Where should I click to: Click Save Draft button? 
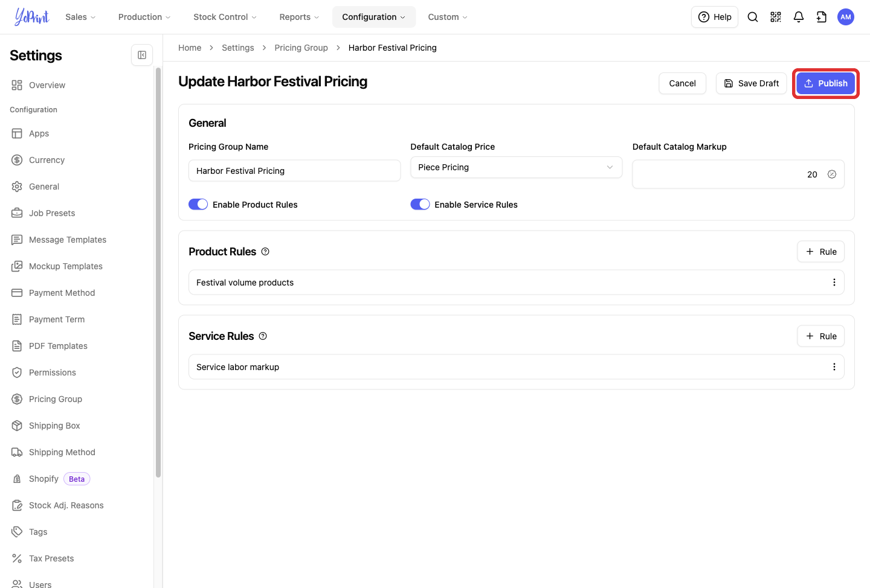click(x=752, y=83)
